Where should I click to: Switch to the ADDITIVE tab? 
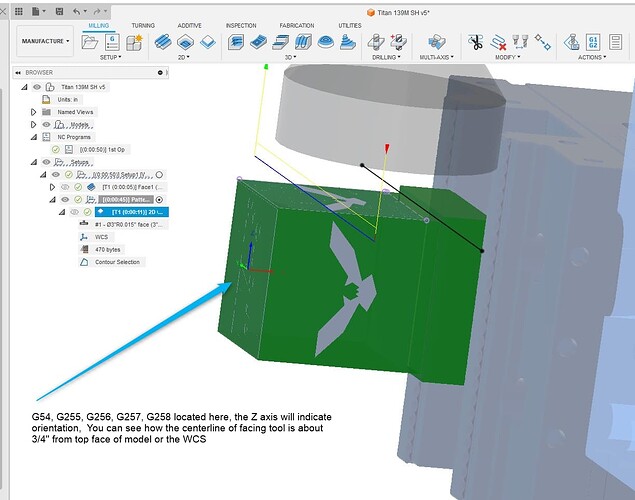(190, 26)
